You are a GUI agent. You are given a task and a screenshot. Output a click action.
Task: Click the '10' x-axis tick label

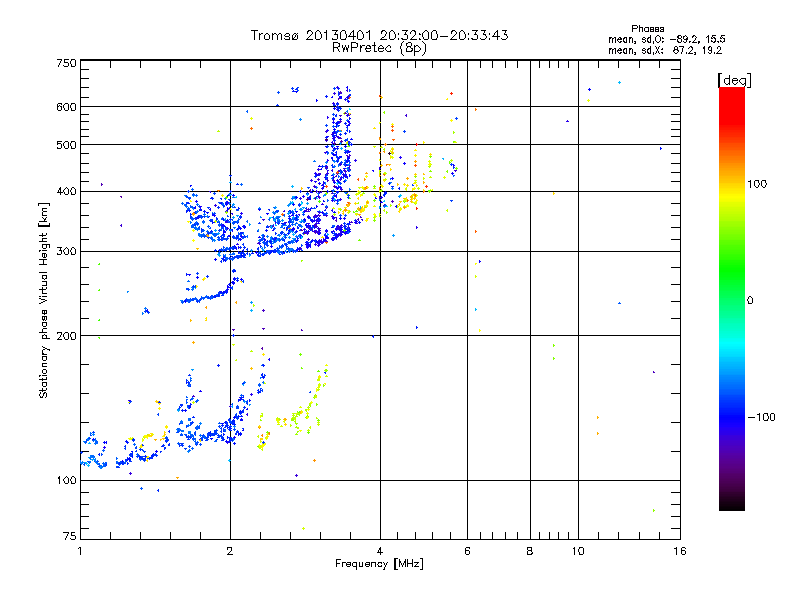(578, 551)
